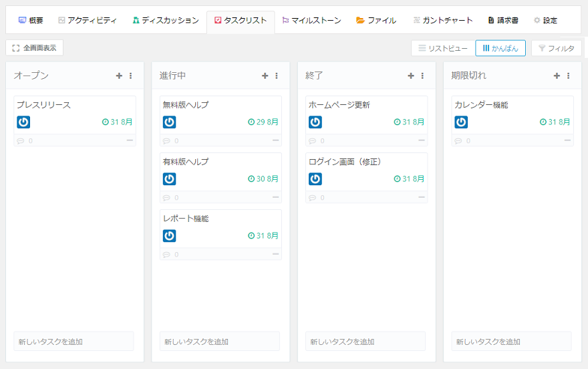Open the 進行中 column three-dot menu
The width and height of the screenshot is (588, 369).
(276, 76)
